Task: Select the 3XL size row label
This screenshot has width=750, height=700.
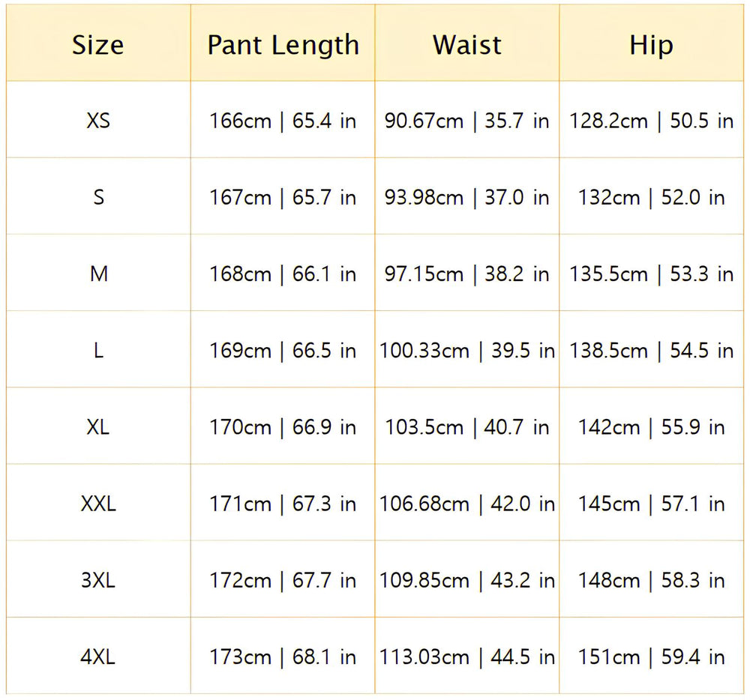Action: pos(98,580)
